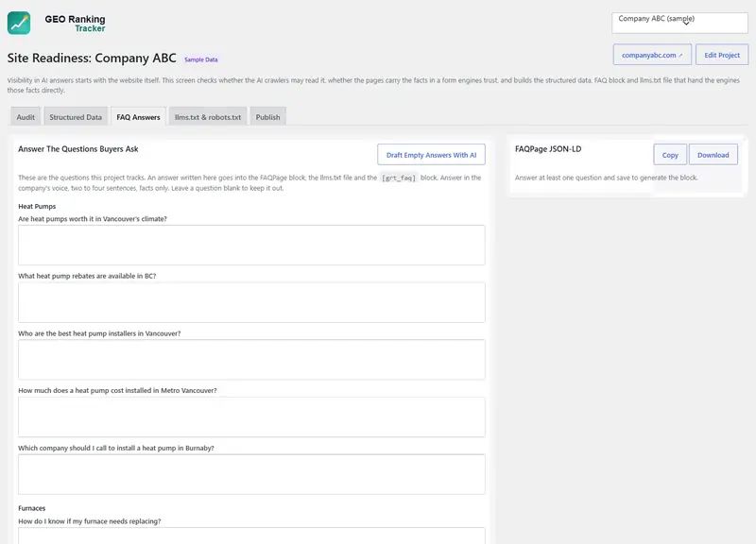Focus the answer box for heat pump cost question
The width and height of the screenshot is (756, 544).
point(251,416)
